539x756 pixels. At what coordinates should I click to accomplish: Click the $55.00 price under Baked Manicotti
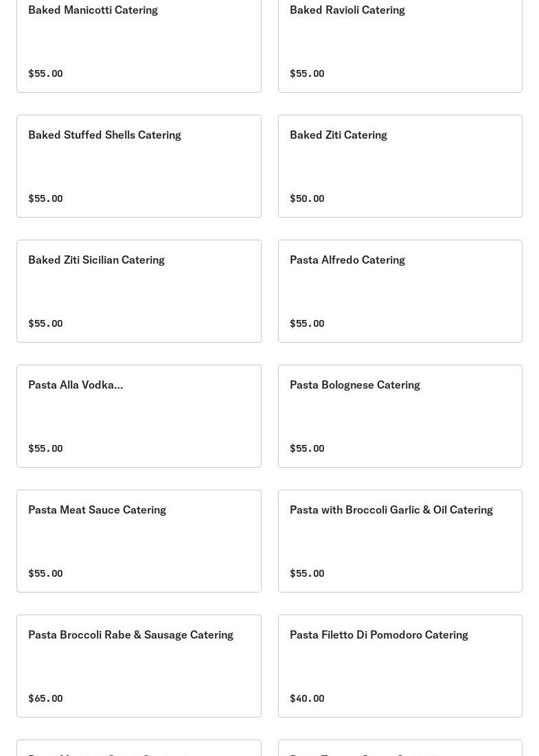pos(45,73)
